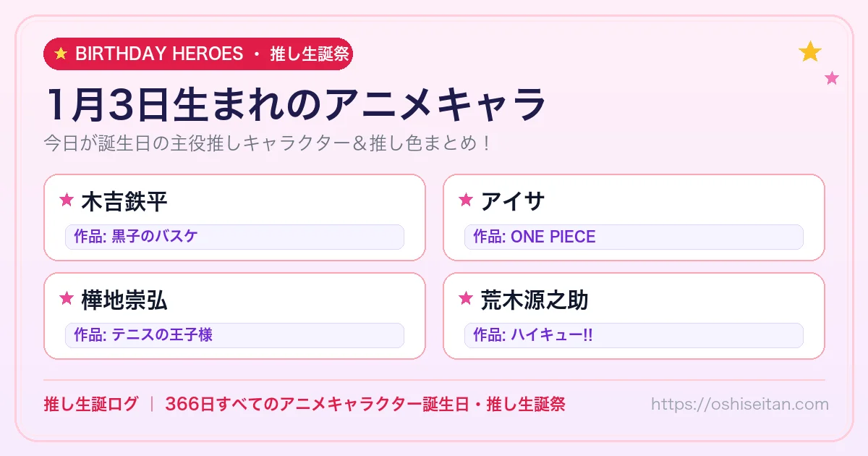
Task: Click the small pink star decoration
Action: 832,78
